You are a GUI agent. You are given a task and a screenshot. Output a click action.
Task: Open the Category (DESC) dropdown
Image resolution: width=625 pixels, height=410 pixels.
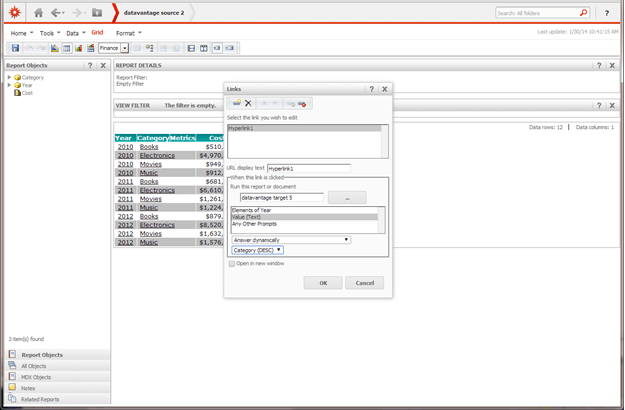pos(257,250)
